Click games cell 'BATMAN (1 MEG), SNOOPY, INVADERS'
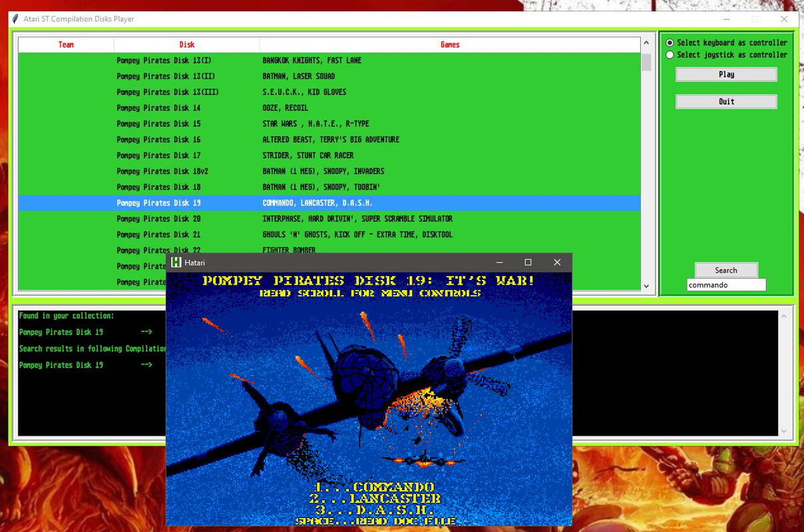804x532 pixels. pyautogui.click(x=323, y=172)
